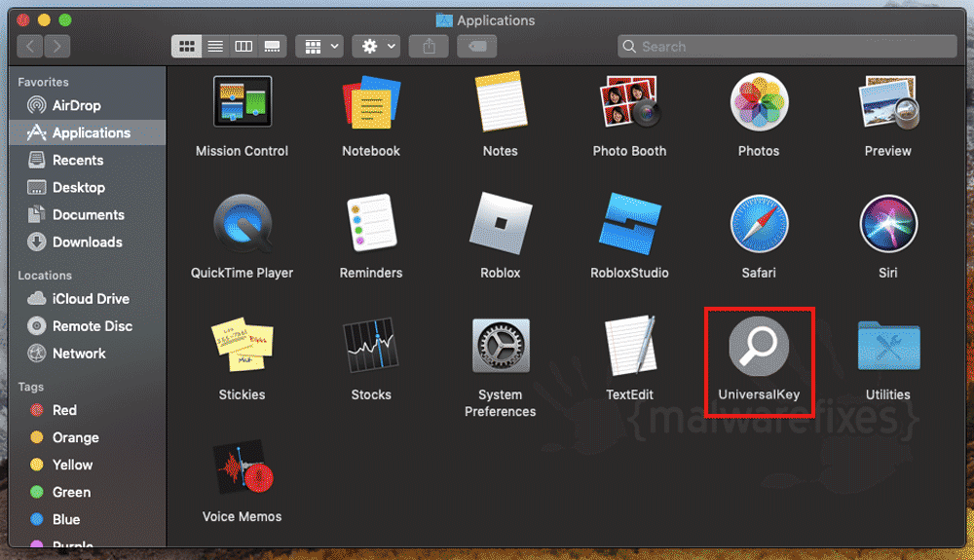Open iCloud Drive in the sidebar
The width and height of the screenshot is (974, 560).
tap(88, 299)
